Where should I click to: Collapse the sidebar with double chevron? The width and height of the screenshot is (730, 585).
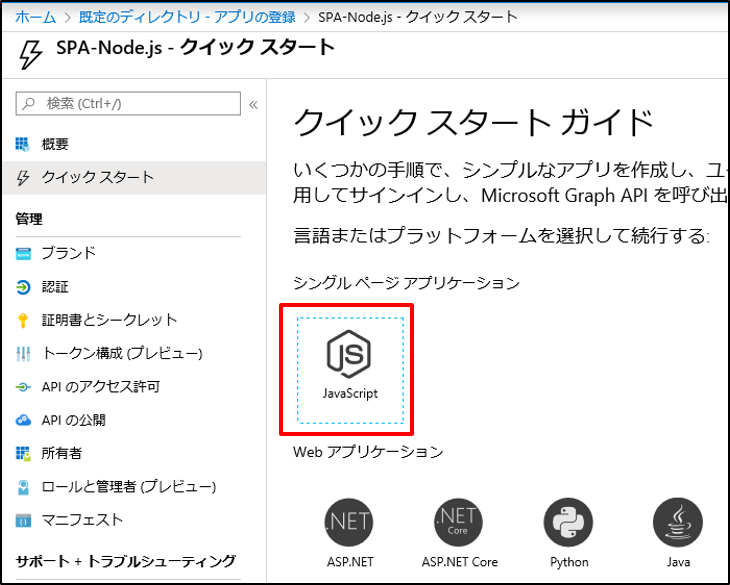click(253, 104)
